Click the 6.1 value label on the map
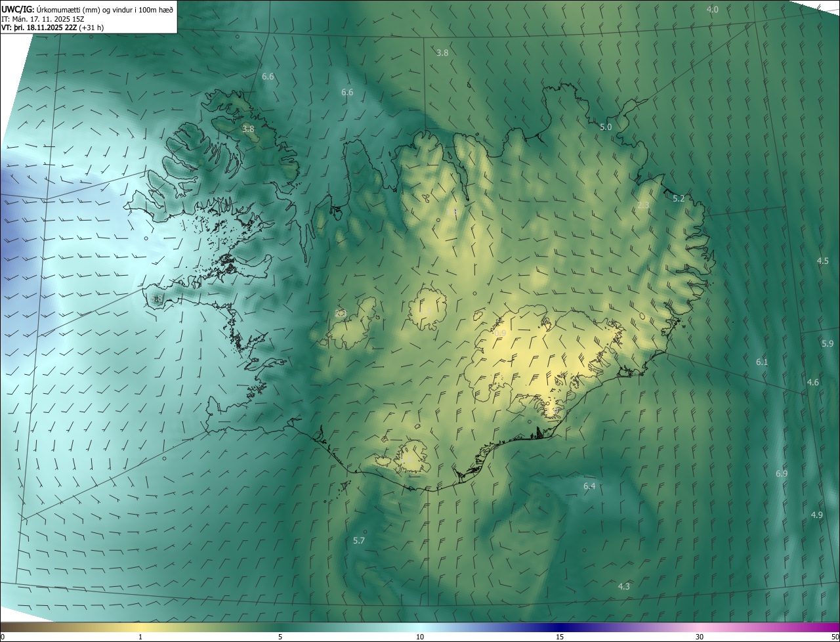840x642 pixels. [x=761, y=362]
